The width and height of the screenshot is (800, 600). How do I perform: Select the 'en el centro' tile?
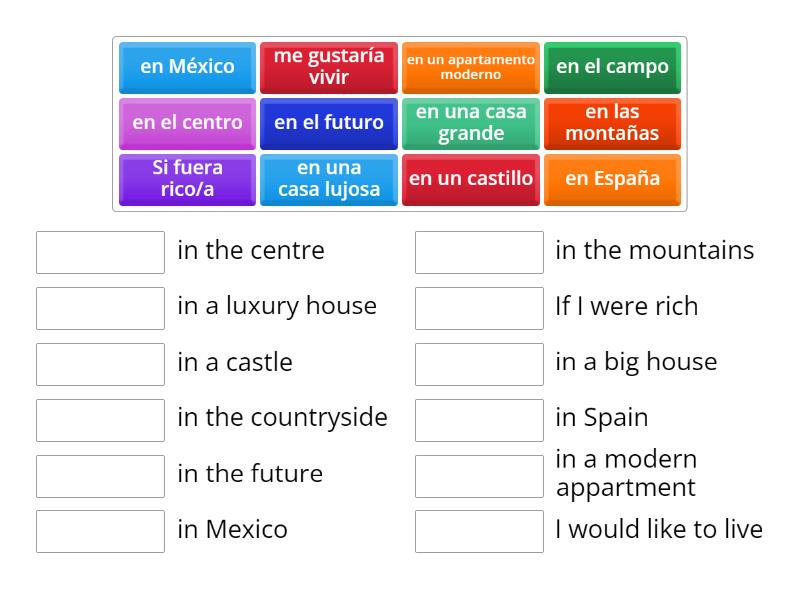[x=187, y=123]
